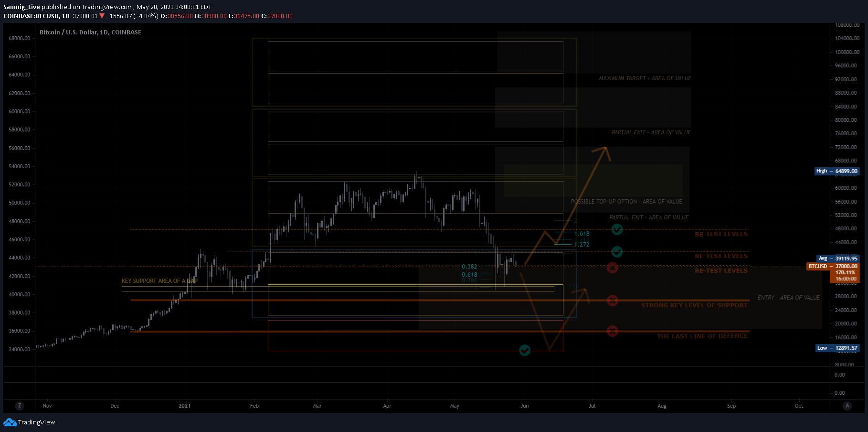Click the COINBASE:BTCUSD, 1D symbol label
This screenshot has width=868, height=432.
pyautogui.click(x=36, y=16)
